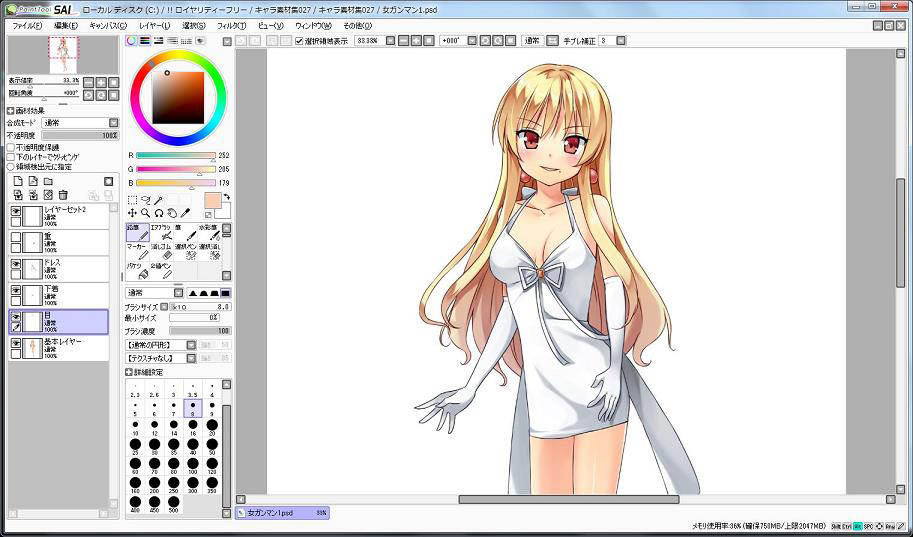Expand the 【テクスチャなし】 texture dropdown
This screenshot has width=913, height=537.
point(160,357)
